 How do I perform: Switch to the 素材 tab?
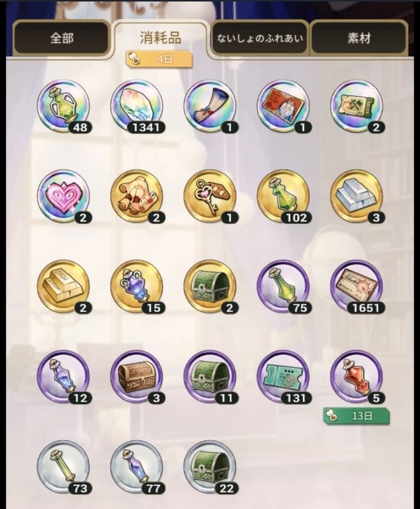359,38
